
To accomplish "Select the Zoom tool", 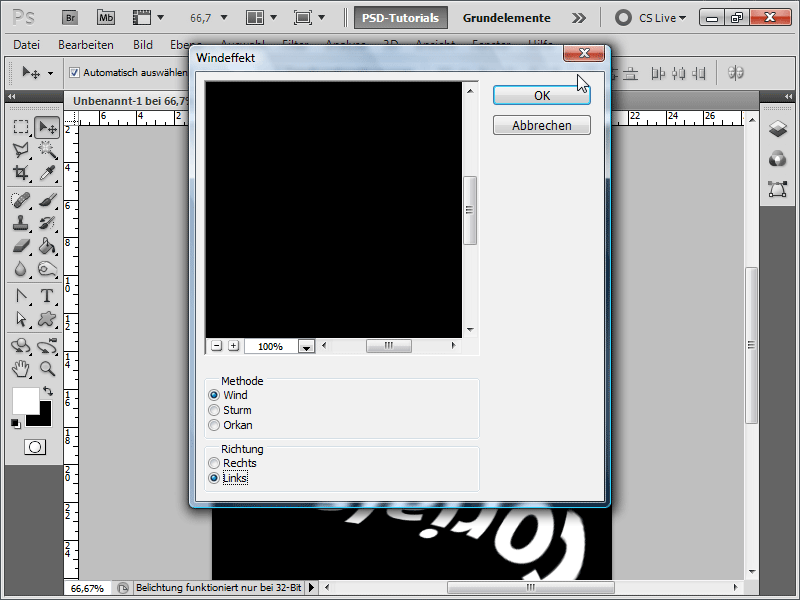I will click(x=47, y=368).
